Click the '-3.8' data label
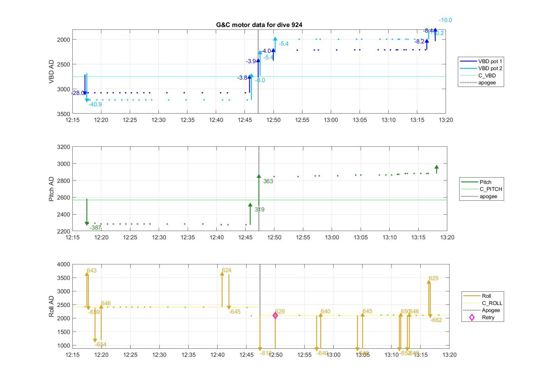This screenshot has height=392, width=557. (242, 78)
